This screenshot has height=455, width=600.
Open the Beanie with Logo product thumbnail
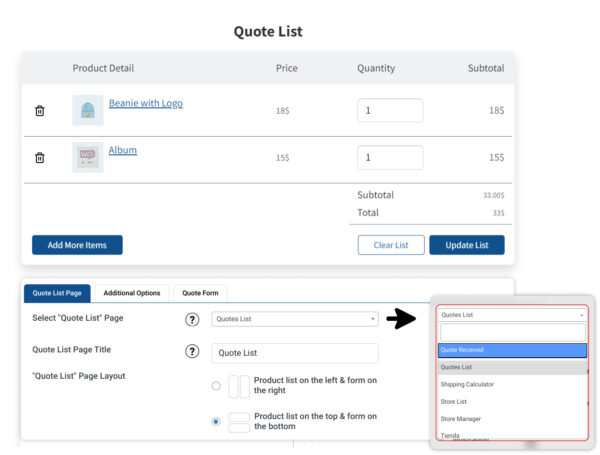pos(88,110)
